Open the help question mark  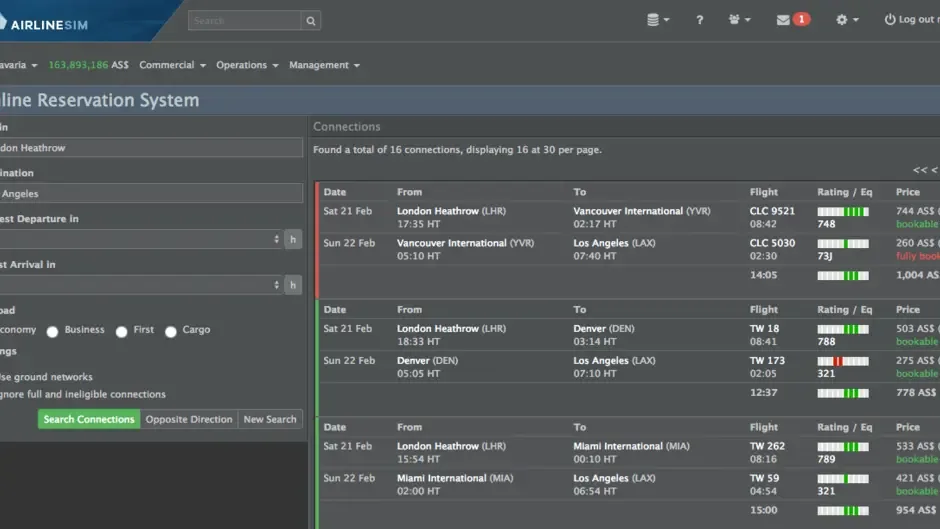coord(699,20)
